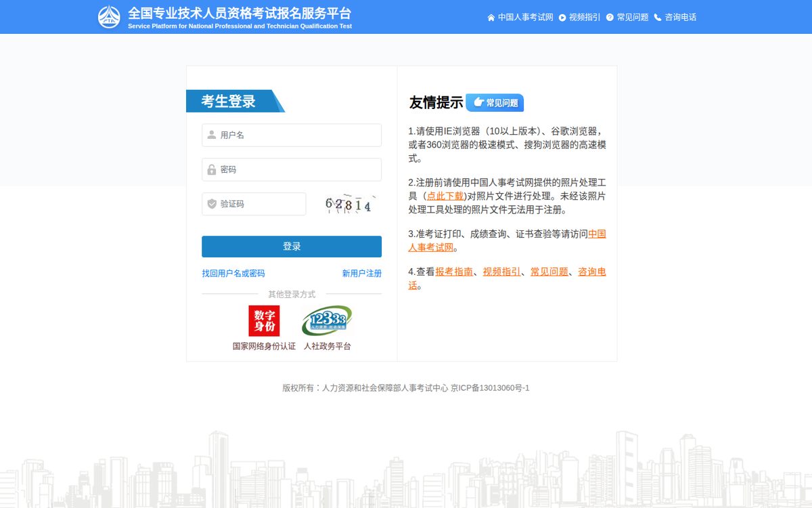This screenshot has width=812, height=508.
Task: Open 视频指引 in the top navigation
Action: [x=585, y=18]
